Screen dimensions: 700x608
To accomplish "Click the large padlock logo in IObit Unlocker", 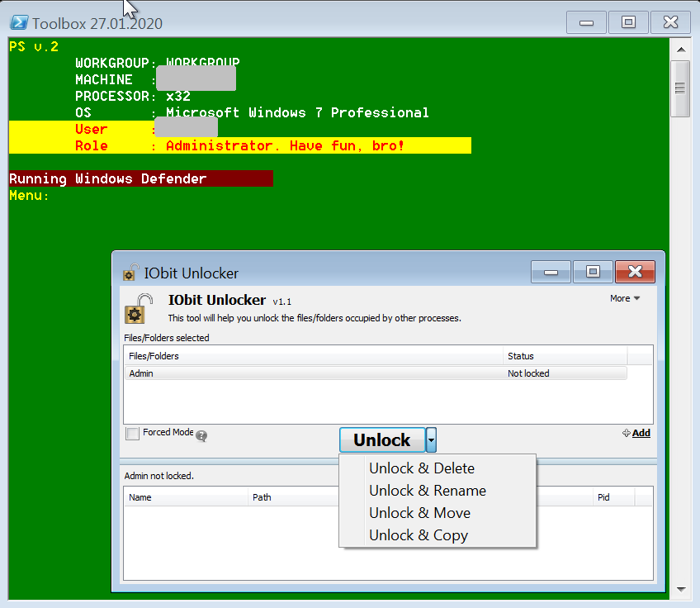I will pyautogui.click(x=138, y=309).
